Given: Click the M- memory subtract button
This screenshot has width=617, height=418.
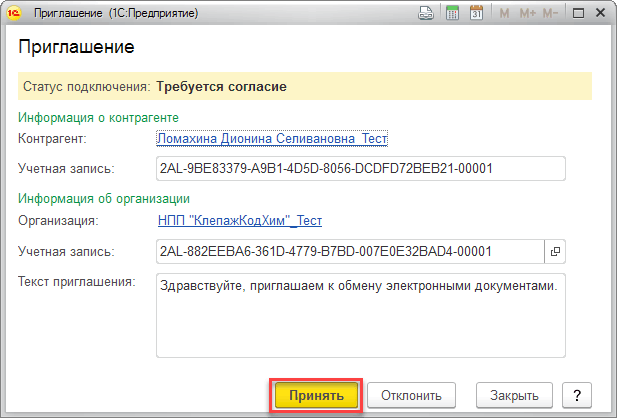Looking at the screenshot, I should [x=549, y=13].
